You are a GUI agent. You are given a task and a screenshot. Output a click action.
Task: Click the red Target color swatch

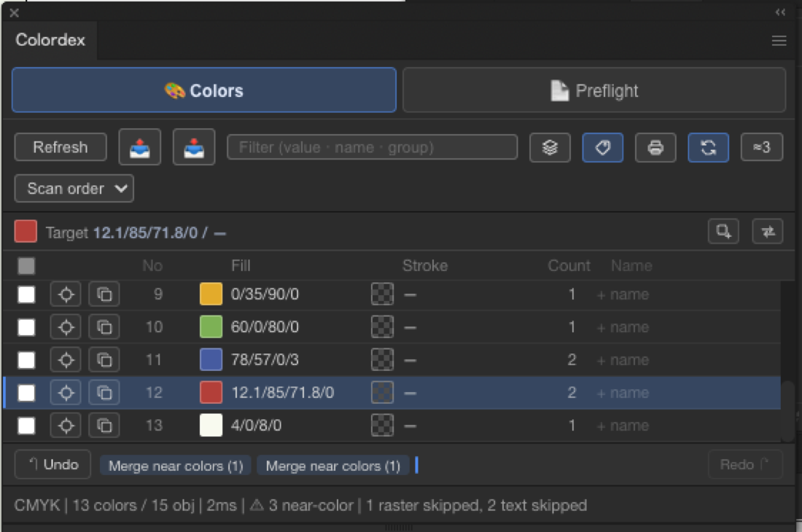[26, 232]
